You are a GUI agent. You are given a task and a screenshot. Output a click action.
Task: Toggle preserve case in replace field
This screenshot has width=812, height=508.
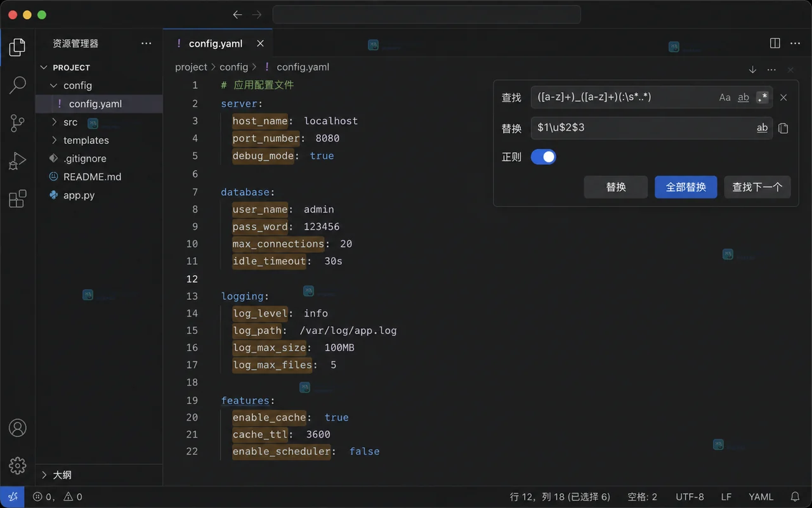(x=763, y=128)
